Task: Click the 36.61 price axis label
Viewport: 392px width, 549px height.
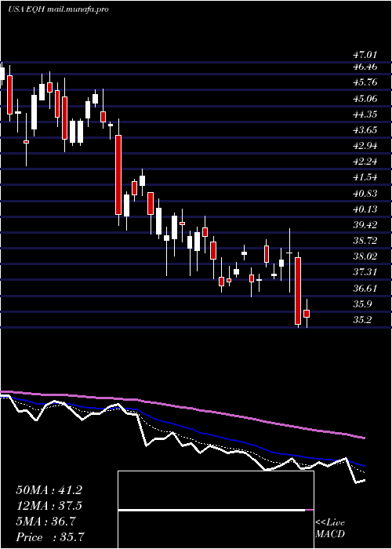Action: tap(365, 289)
